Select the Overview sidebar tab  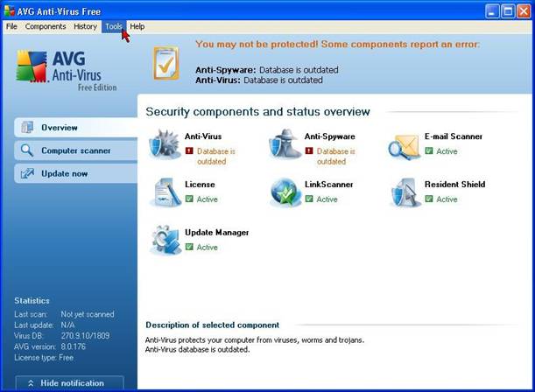[76, 128]
